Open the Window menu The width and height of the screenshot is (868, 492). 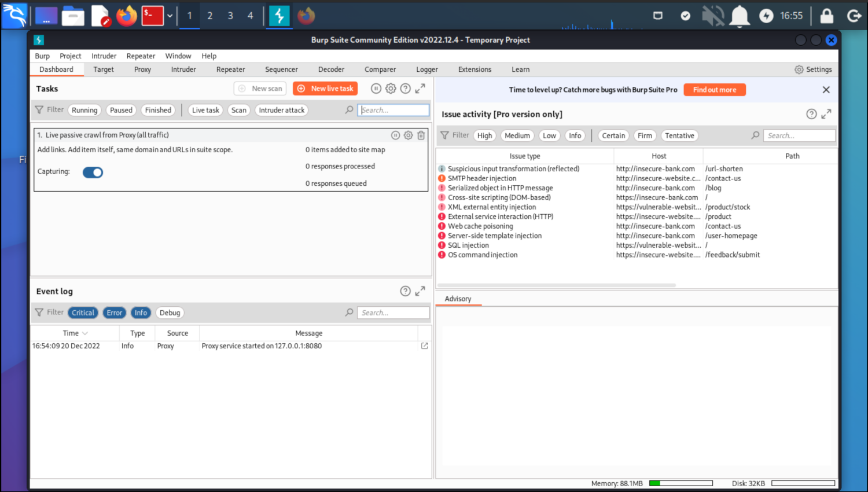[178, 56]
